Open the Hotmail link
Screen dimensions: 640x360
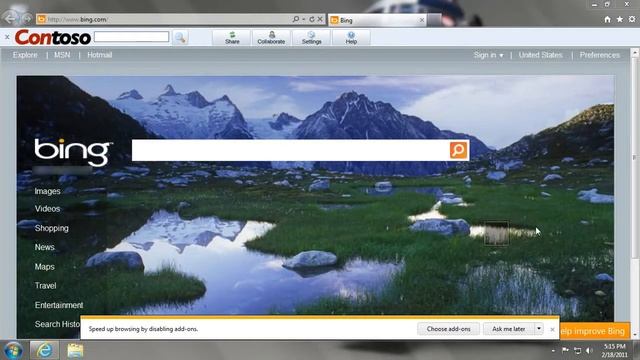pyautogui.click(x=100, y=55)
